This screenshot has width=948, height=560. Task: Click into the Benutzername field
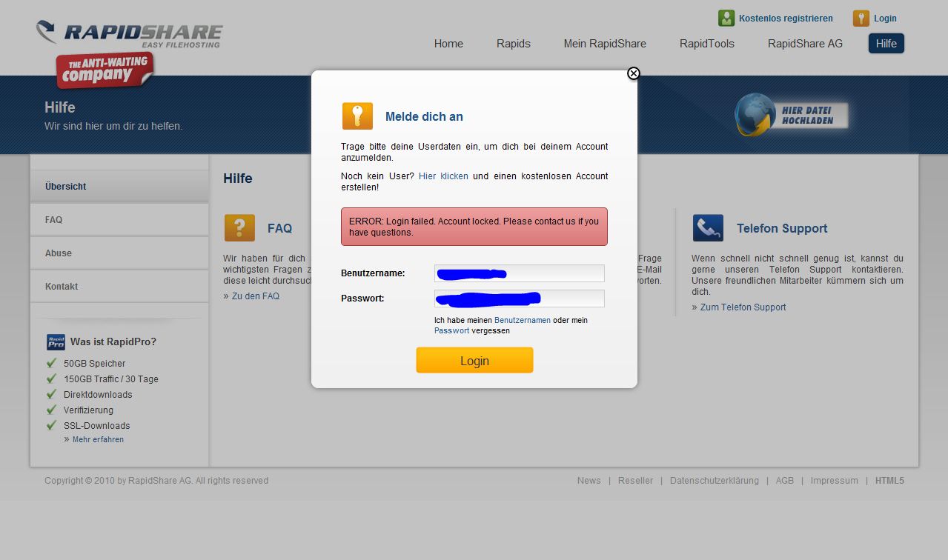tap(520, 273)
